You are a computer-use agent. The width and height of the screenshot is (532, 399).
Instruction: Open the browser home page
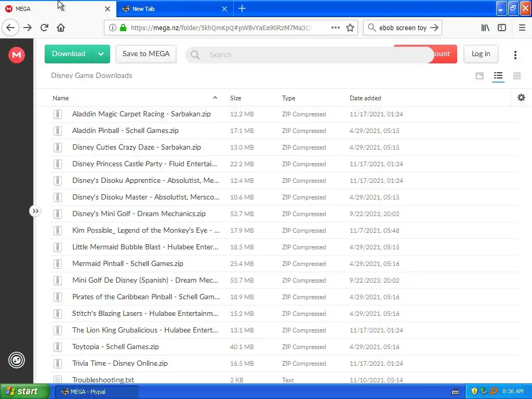(x=61, y=28)
